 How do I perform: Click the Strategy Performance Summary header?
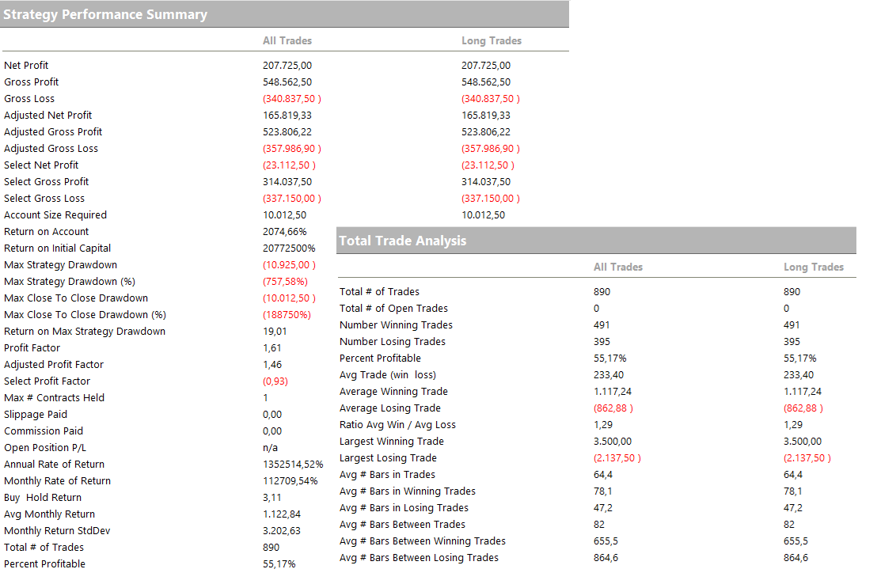[105, 14]
